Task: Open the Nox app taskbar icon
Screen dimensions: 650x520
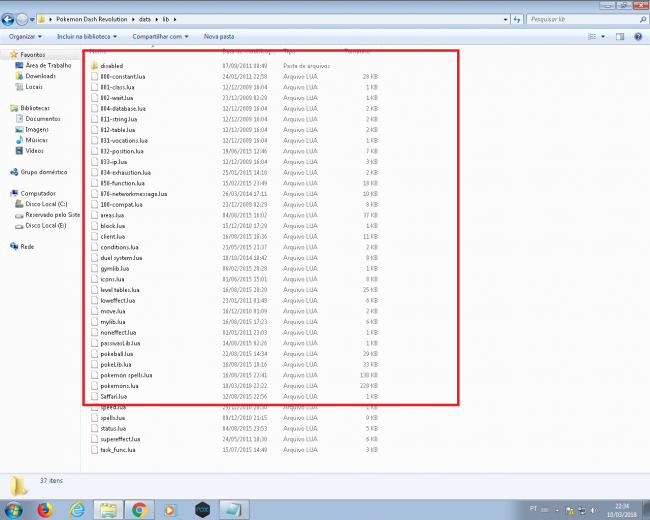Action: coord(202,510)
